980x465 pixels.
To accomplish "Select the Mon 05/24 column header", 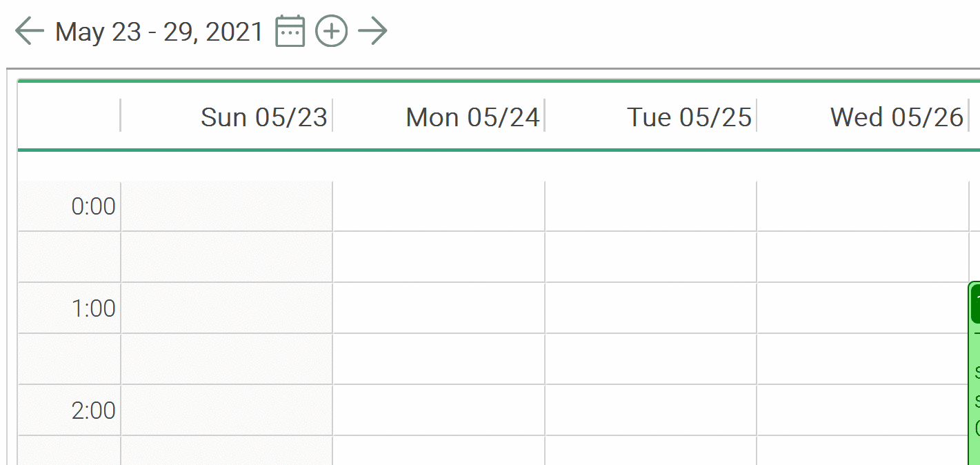I will pos(472,117).
